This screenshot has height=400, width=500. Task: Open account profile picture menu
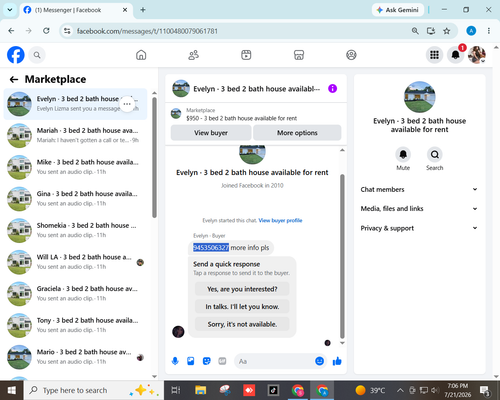tap(477, 55)
